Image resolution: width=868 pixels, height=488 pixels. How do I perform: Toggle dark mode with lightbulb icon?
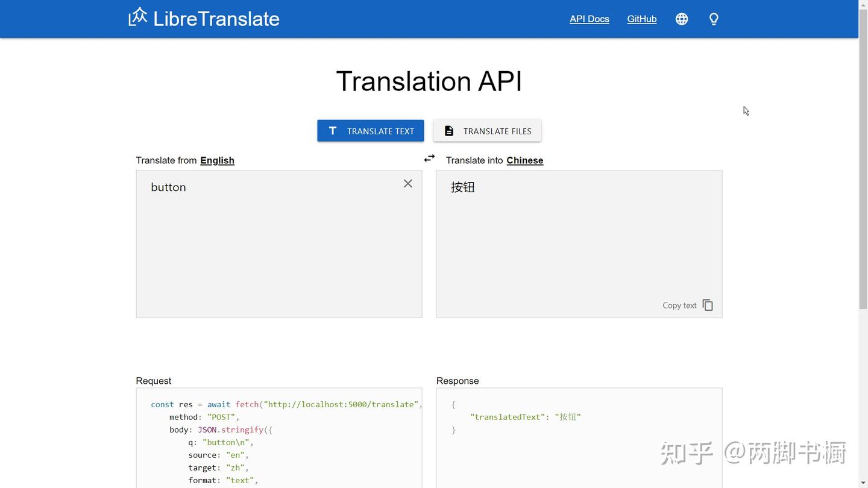point(714,19)
